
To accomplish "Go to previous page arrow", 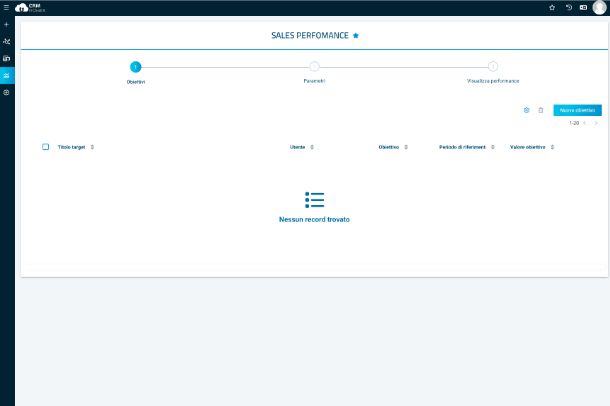I will [x=584, y=123].
